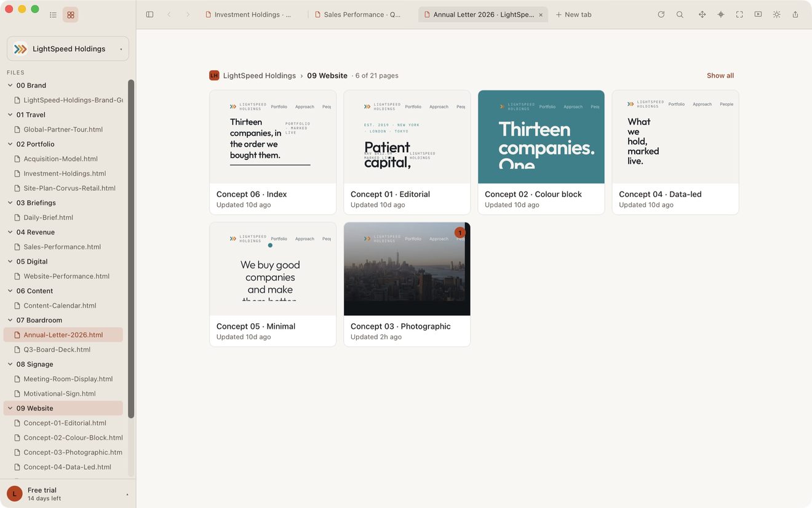Toggle light mode with the sun icon
Viewport: 812px width, 508px height.
[777, 15]
